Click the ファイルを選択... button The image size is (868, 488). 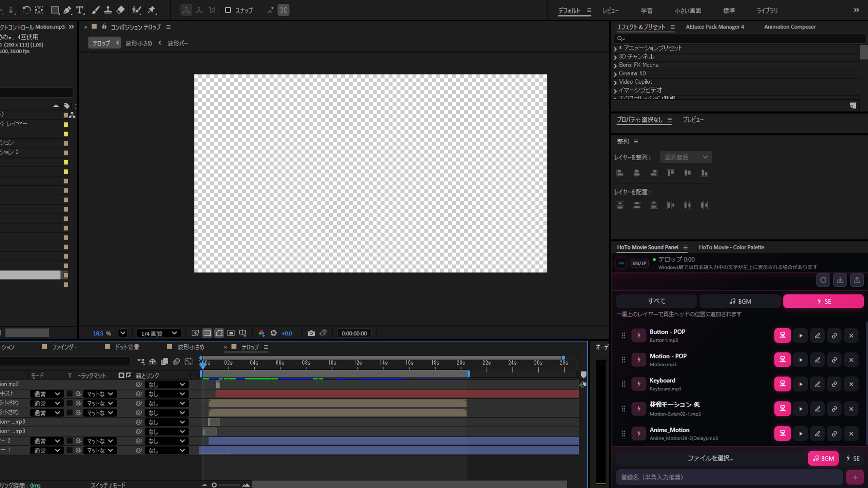tap(710, 458)
